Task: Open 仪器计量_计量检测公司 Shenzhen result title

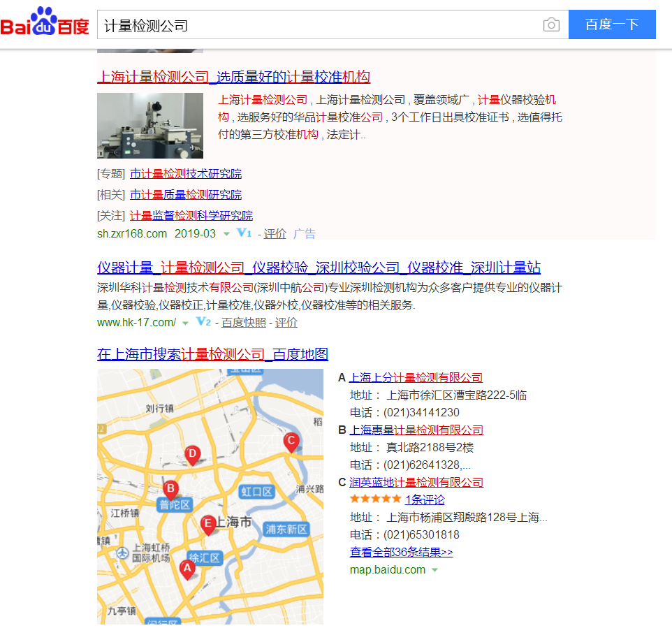Action: [x=319, y=268]
